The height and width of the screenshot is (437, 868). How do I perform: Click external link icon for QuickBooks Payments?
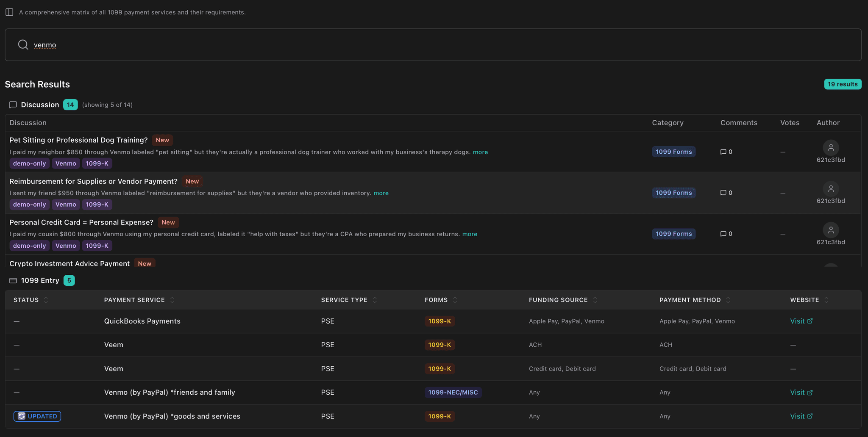point(810,321)
